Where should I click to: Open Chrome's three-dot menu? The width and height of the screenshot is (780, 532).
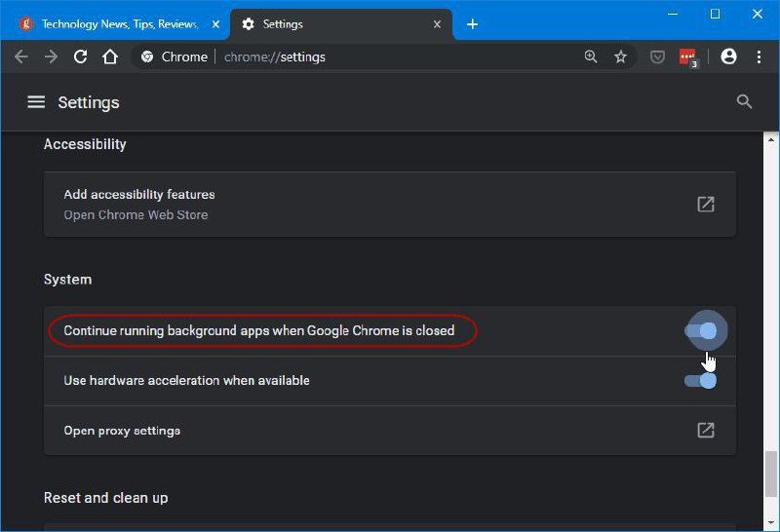[x=759, y=57]
